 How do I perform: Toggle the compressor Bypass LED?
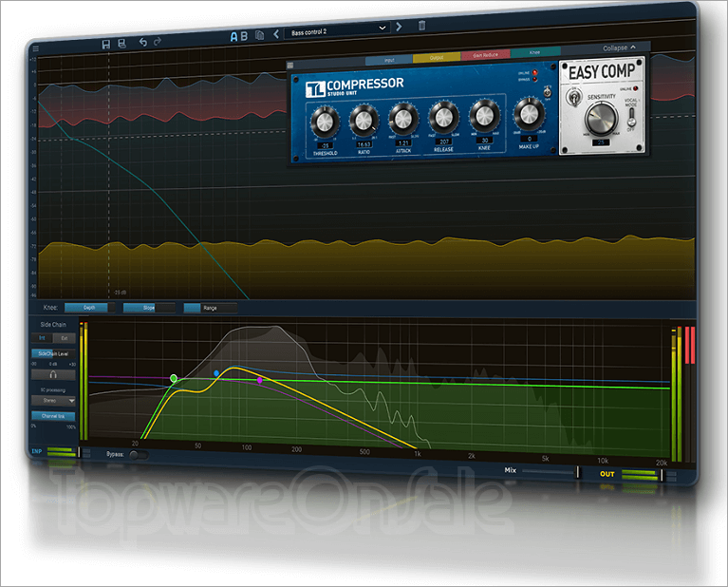pos(535,80)
